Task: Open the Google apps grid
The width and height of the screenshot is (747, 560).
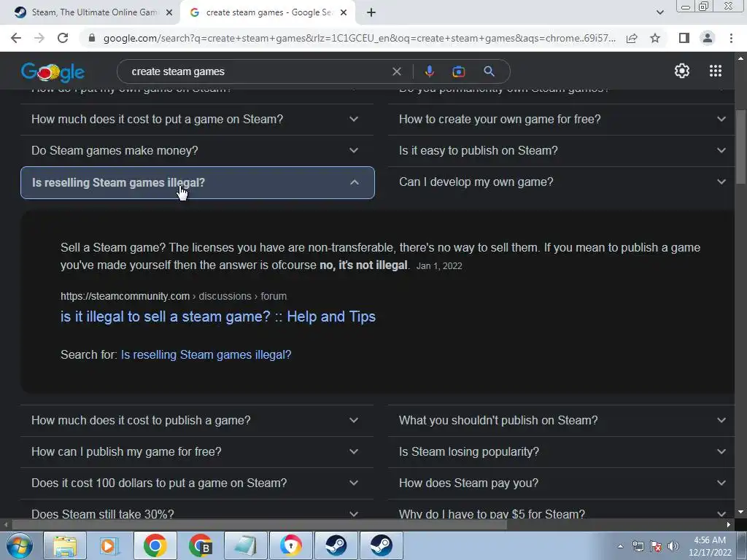Action: point(715,71)
